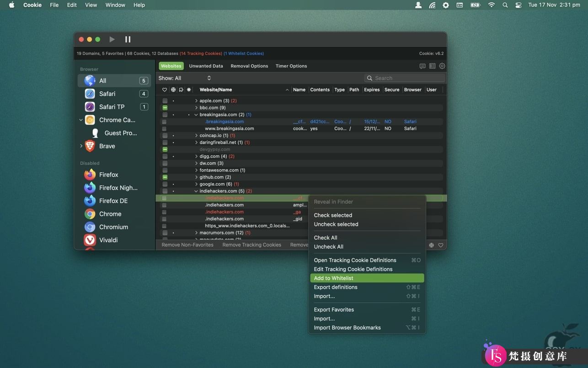Click the magnifier icon in search field
The height and width of the screenshot is (368, 588).
369,78
